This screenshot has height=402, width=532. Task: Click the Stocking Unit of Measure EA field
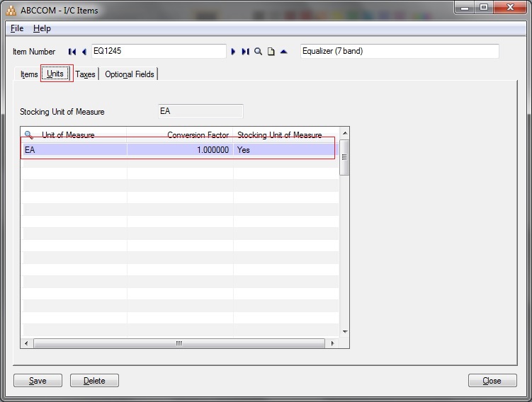pos(200,111)
